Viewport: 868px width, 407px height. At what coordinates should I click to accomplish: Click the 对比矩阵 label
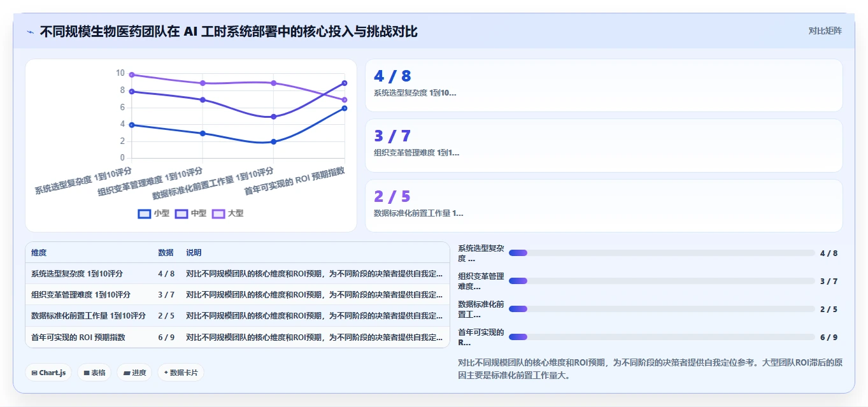click(x=825, y=31)
